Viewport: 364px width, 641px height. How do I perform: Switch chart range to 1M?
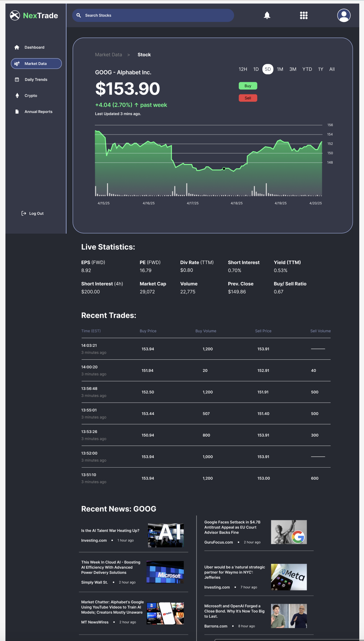[280, 69]
